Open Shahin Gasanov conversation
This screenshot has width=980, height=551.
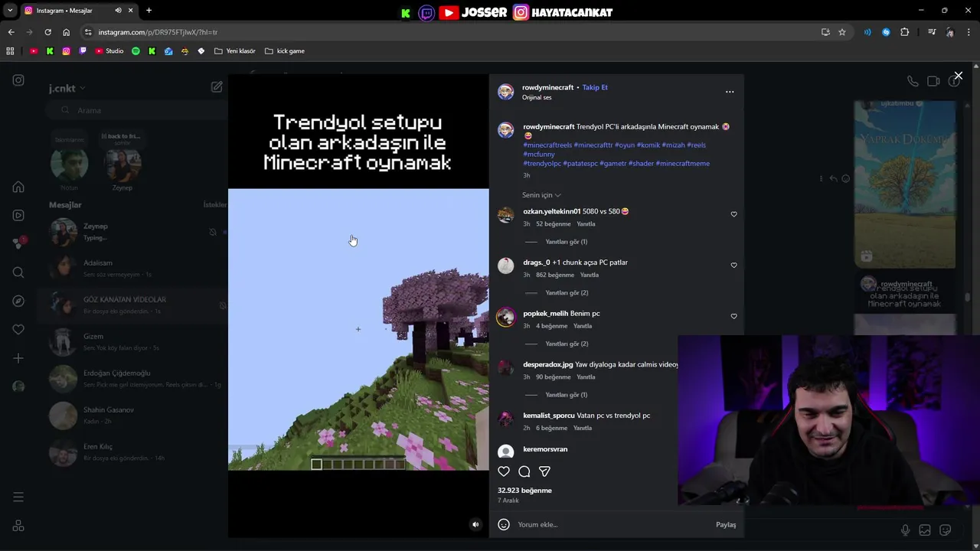coord(138,416)
